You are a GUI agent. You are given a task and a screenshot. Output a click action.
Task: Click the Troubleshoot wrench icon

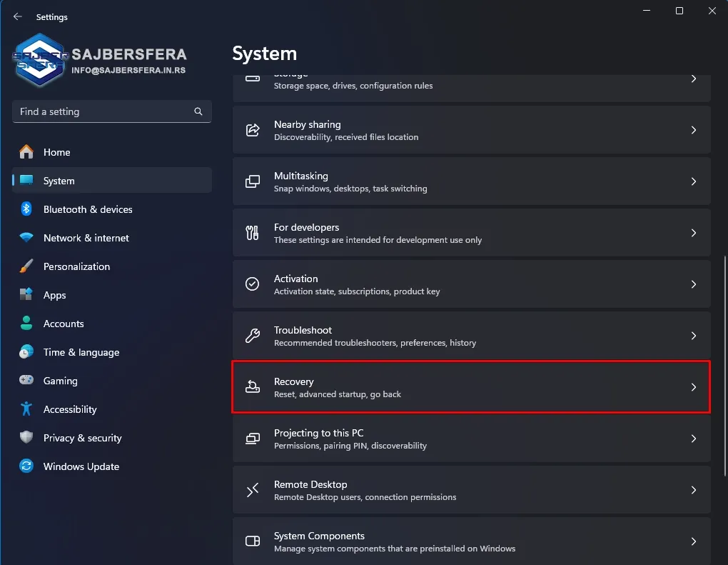[253, 336]
